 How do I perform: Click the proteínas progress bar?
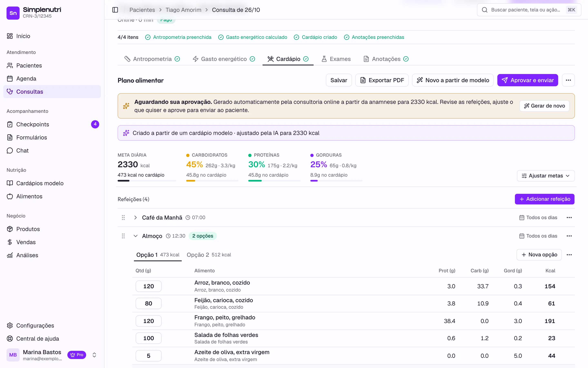(x=274, y=181)
